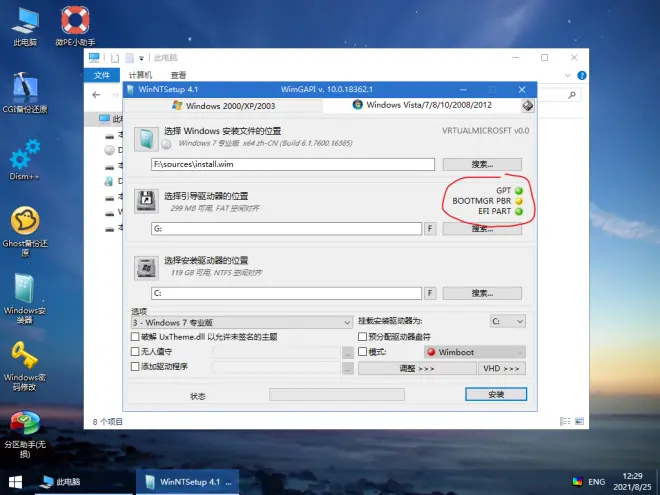Click the GPT green status light
This screenshot has width=660, height=495.
519,191
